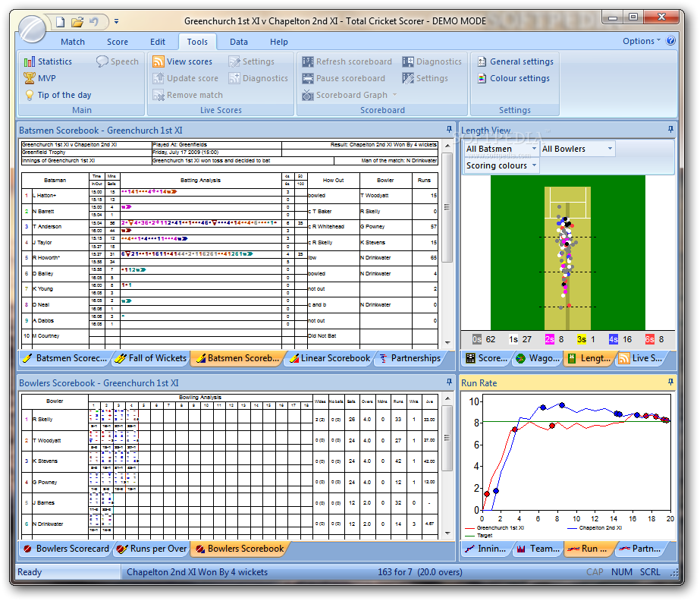The height and width of the screenshot is (601, 700).
Task: Click status score 163 for 7
Action: click(395, 572)
